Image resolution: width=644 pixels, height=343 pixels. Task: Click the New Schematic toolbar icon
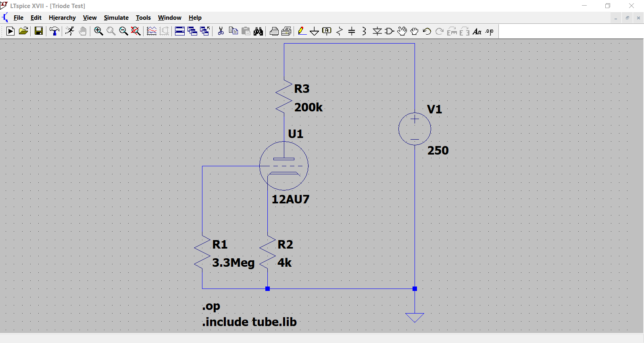click(10, 31)
